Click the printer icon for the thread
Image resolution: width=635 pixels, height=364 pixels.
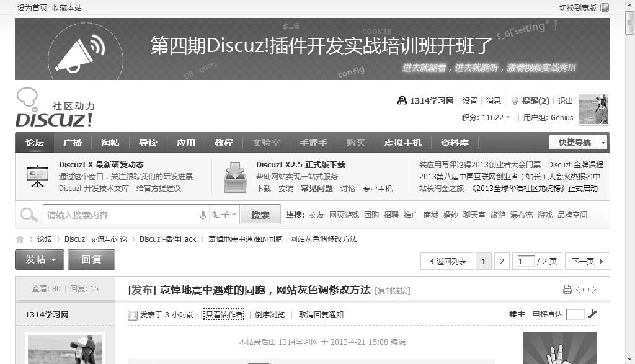[567, 289]
